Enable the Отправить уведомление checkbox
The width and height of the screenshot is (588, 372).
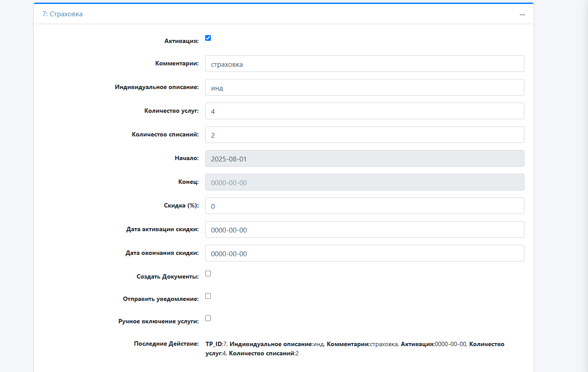(208, 296)
